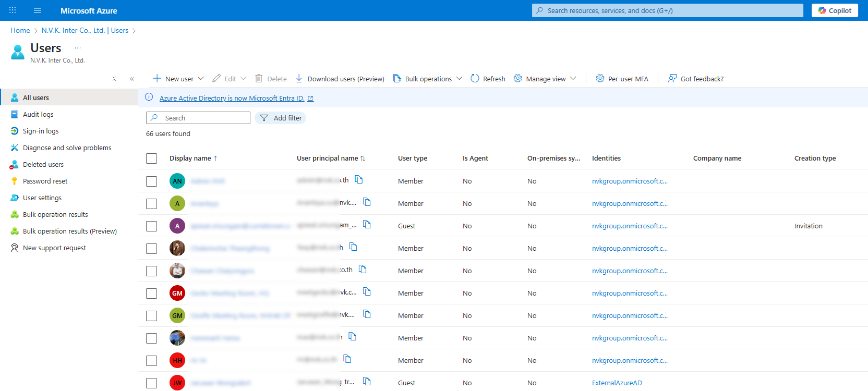Open Audit logs in sidebar

[x=38, y=115]
